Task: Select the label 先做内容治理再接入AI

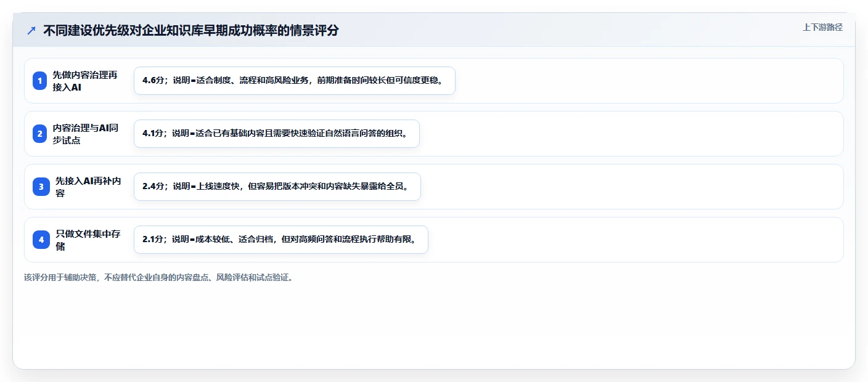Action: click(x=85, y=81)
